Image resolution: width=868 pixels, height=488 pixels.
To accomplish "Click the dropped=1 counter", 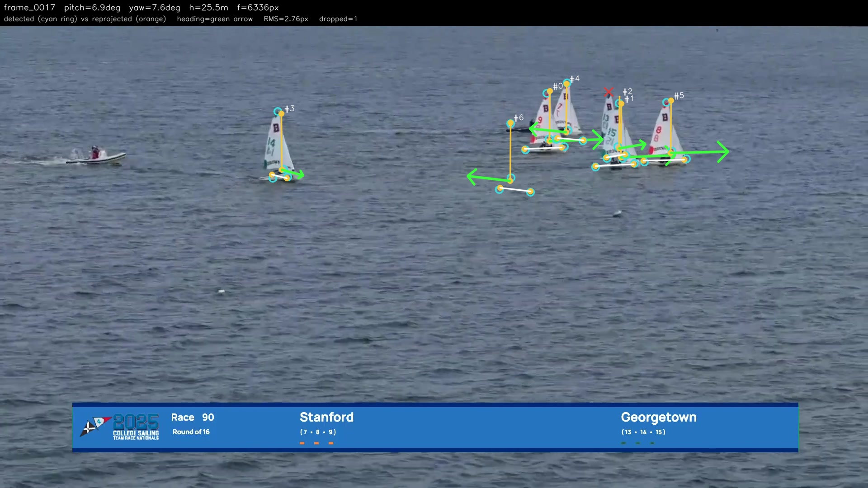I will click(x=338, y=19).
